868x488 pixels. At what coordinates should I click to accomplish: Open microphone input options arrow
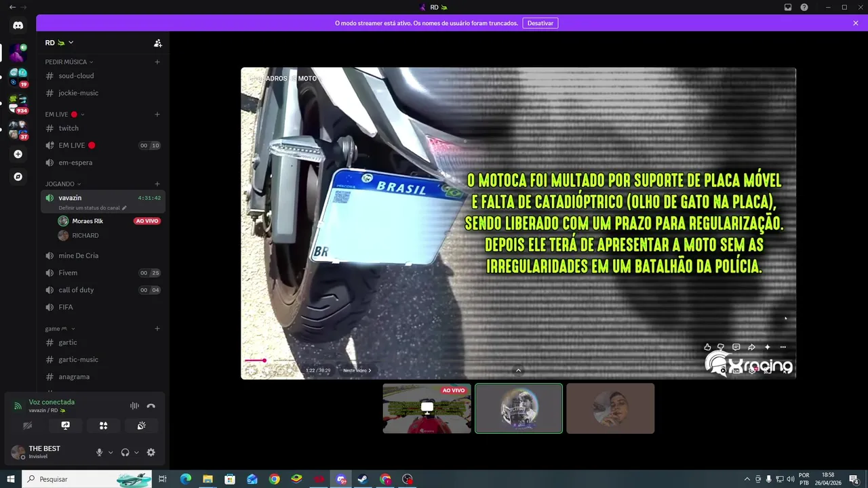click(x=111, y=453)
